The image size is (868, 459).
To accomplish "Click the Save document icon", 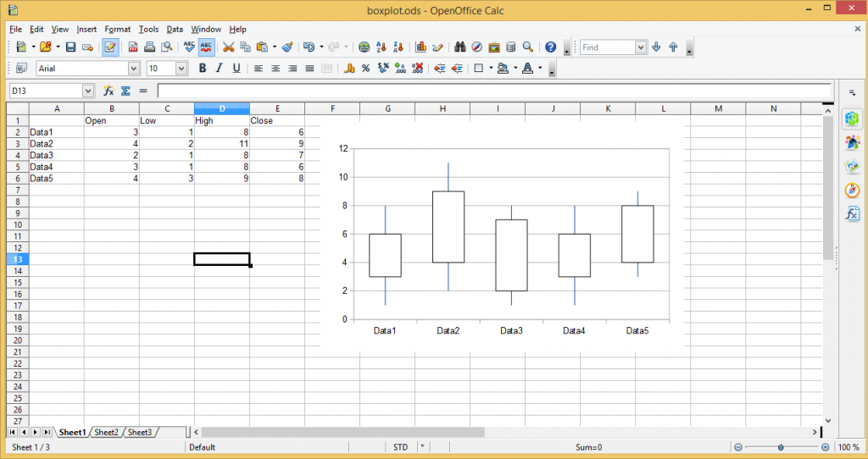I will pyautogui.click(x=71, y=47).
